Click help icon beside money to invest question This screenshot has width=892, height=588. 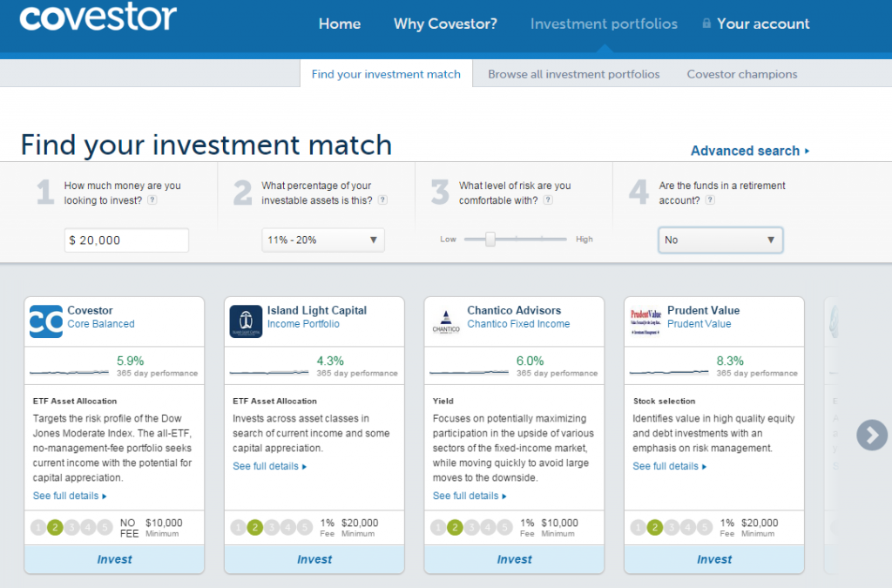152,200
